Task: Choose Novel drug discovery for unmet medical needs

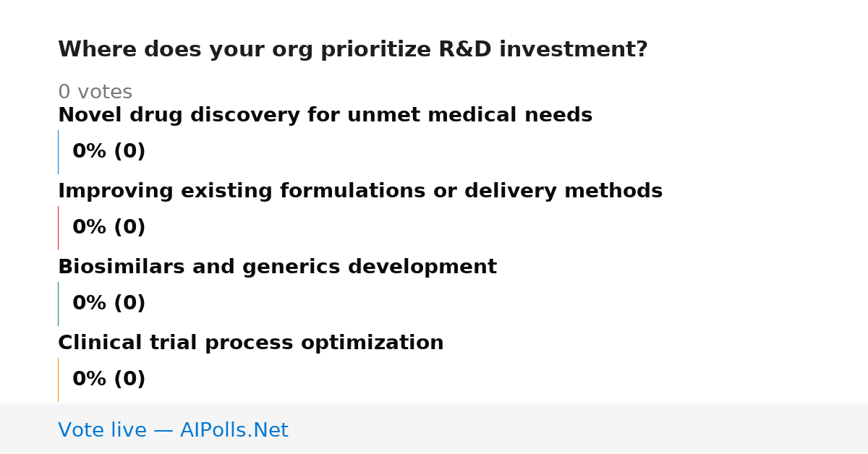Action: (x=325, y=116)
